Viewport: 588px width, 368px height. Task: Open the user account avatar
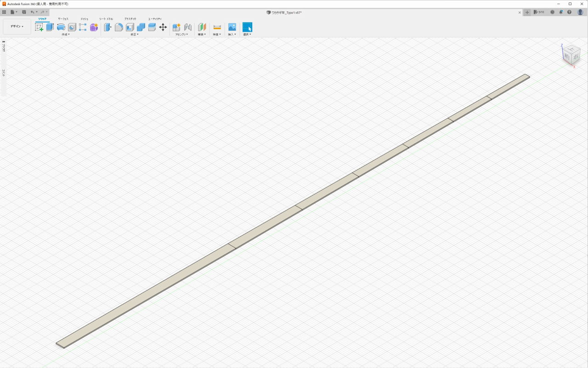(580, 12)
